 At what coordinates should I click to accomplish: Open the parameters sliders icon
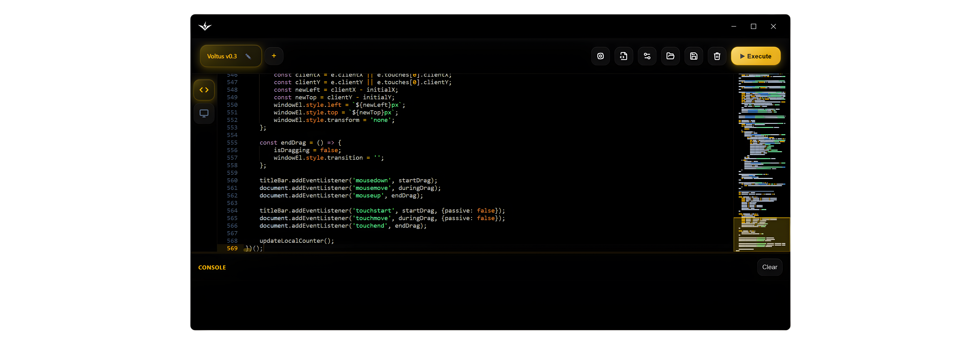point(647,56)
